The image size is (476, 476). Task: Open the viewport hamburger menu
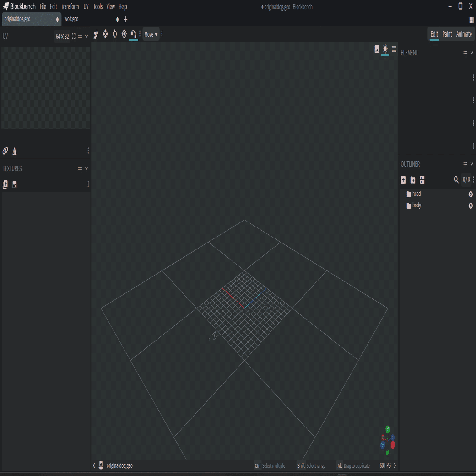pyautogui.click(x=394, y=49)
